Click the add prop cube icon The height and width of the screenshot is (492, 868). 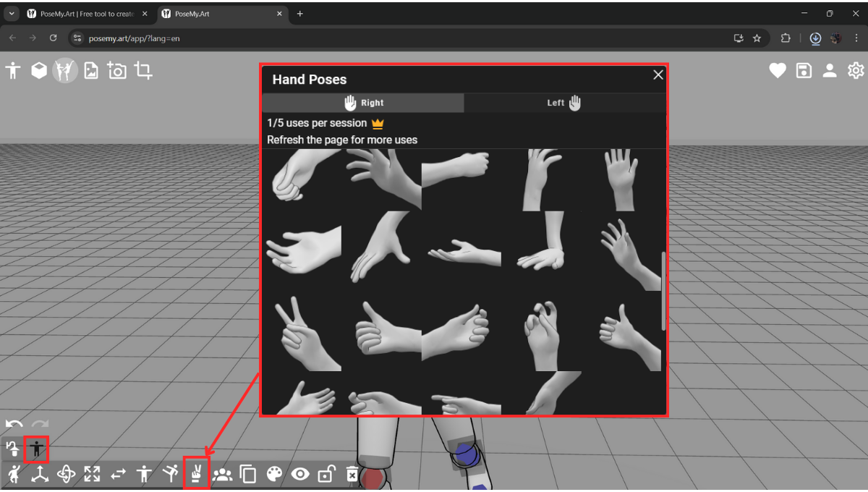[x=38, y=70]
